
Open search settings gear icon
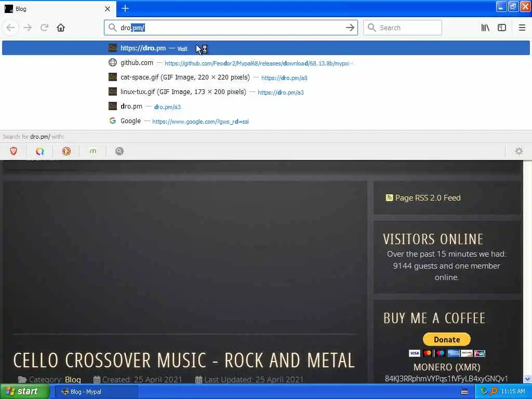[519, 151]
